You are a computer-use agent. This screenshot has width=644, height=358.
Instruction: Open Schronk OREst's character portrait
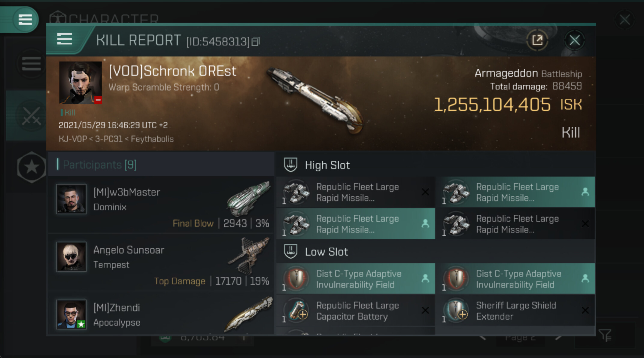tap(80, 83)
